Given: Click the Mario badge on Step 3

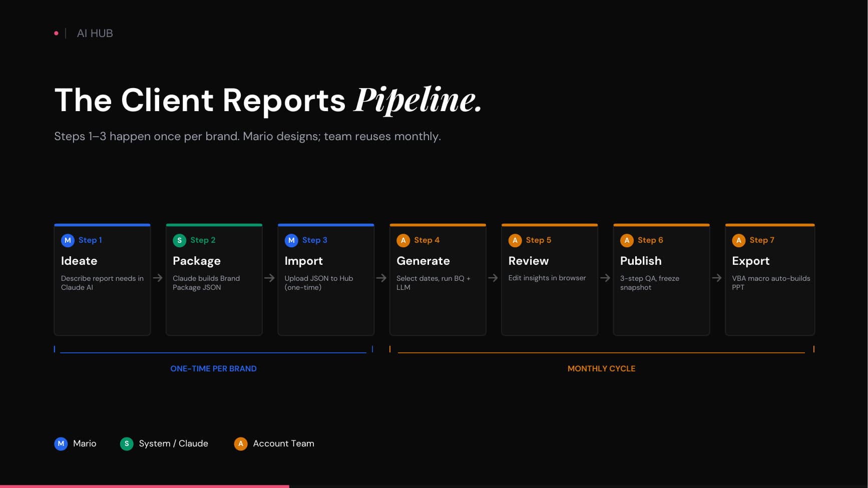Looking at the screenshot, I should [x=291, y=240].
